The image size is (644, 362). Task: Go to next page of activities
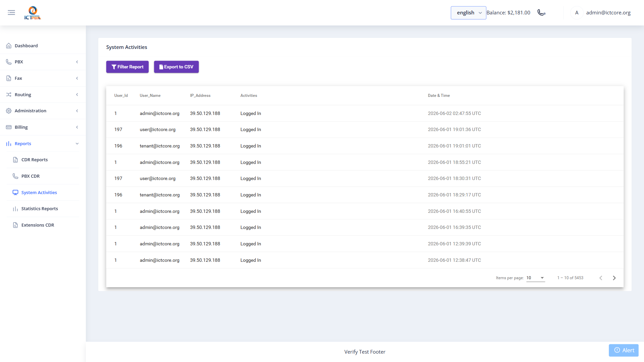click(614, 278)
